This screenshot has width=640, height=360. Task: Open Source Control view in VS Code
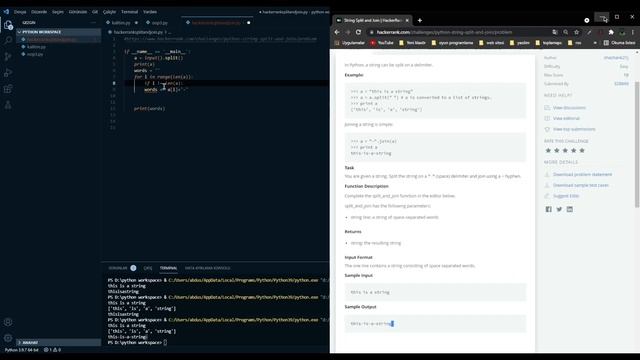(x=8, y=56)
